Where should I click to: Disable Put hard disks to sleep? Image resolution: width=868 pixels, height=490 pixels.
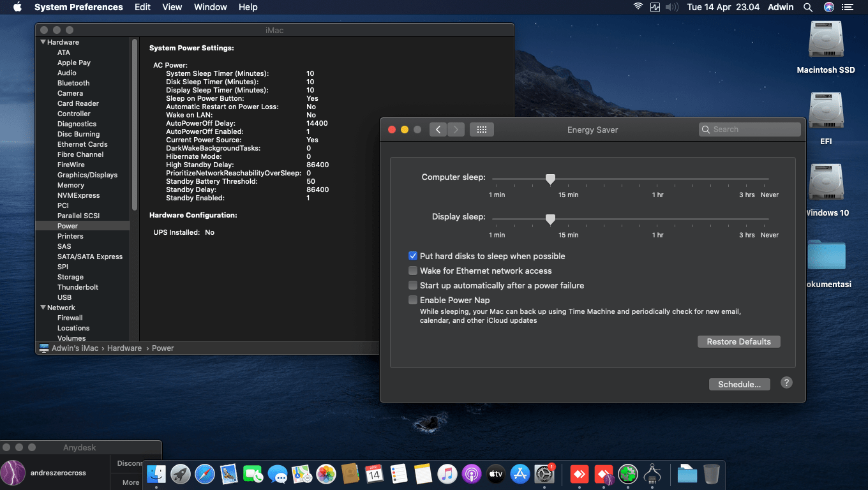(x=413, y=256)
